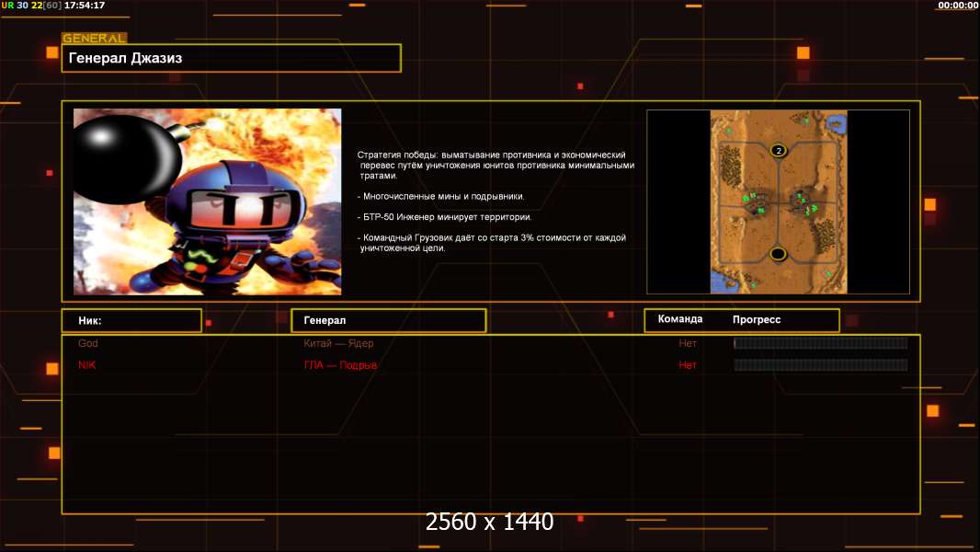This screenshot has width=980, height=552.
Task: Click the Bomberman general portrait image
Action: (208, 201)
